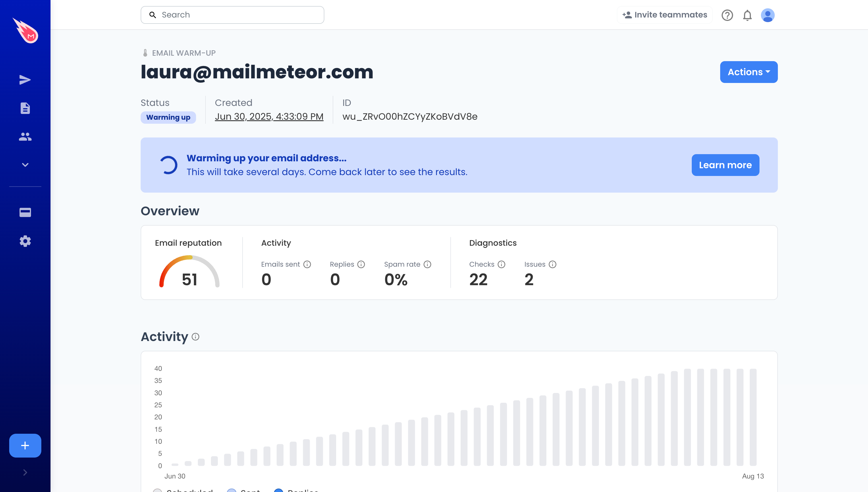The width and height of the screenshot is (868, 492).
Task: Click the Mailmeteor logo
Action: 25,30
